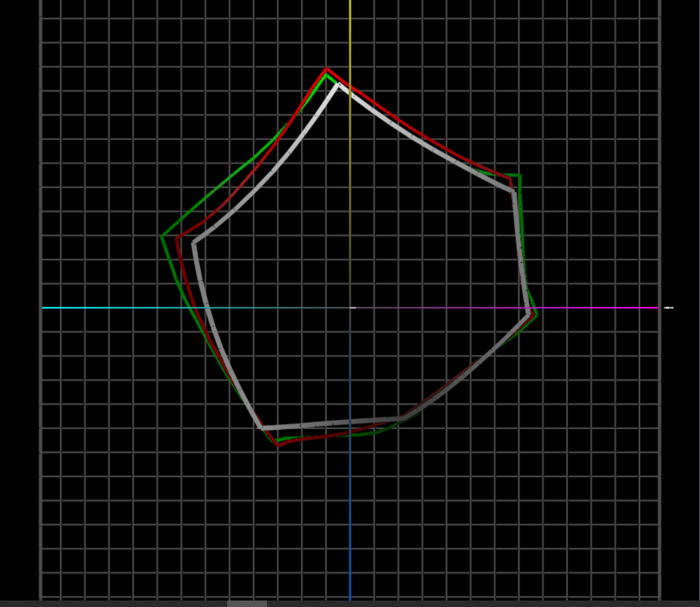Click the white curve's upper-right corner point

tap(513, 190)
